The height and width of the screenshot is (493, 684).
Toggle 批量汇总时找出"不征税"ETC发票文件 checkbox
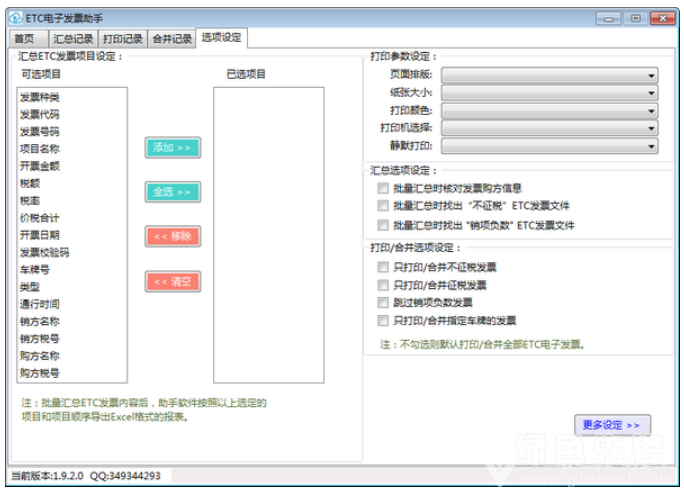[383, 205]
